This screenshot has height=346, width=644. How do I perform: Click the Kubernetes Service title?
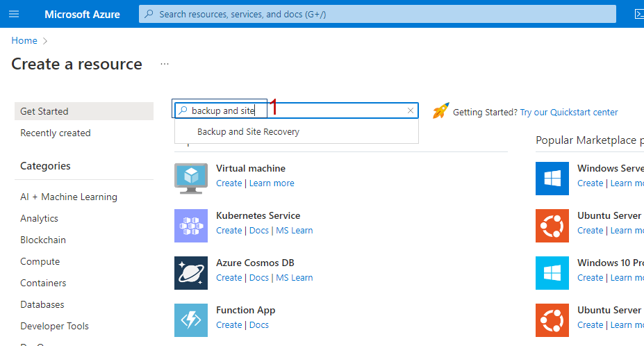pyautogui.click(x=258, y=216)
